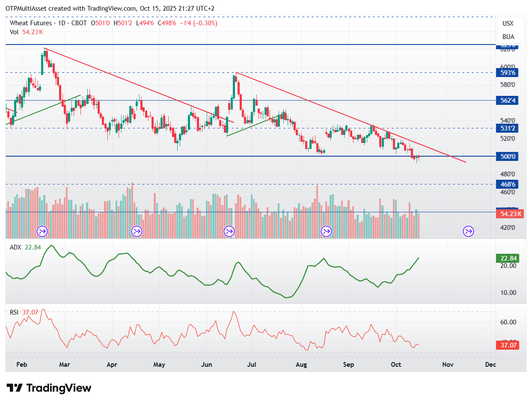Click the purple contract-roll marker in mid-April
The image size is (532, 404).
point(137,232)
